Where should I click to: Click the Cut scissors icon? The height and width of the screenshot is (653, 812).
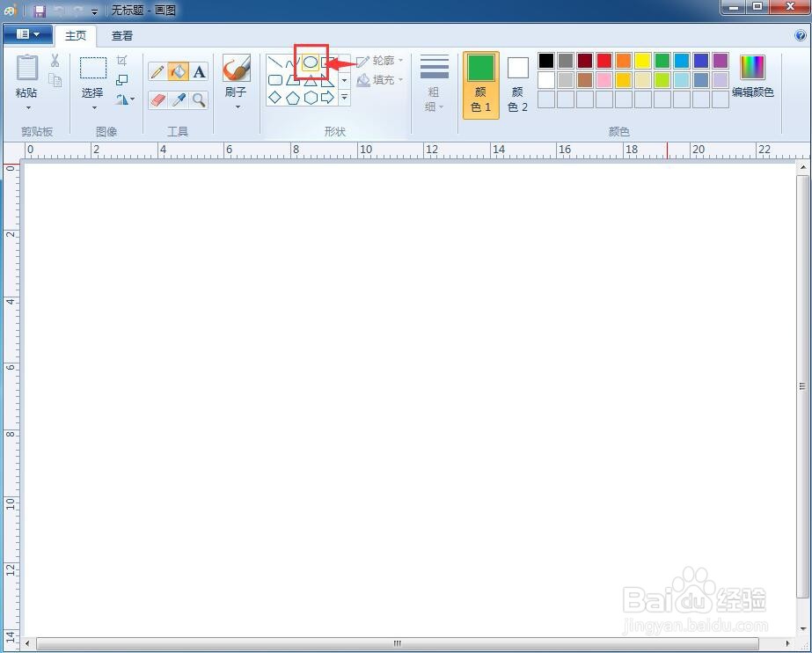[55, 61]
